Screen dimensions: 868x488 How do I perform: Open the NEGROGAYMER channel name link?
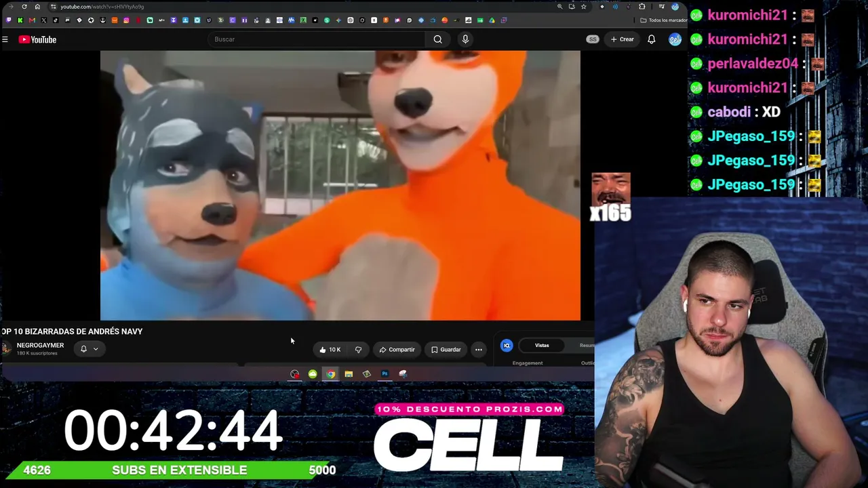[40, 346]
